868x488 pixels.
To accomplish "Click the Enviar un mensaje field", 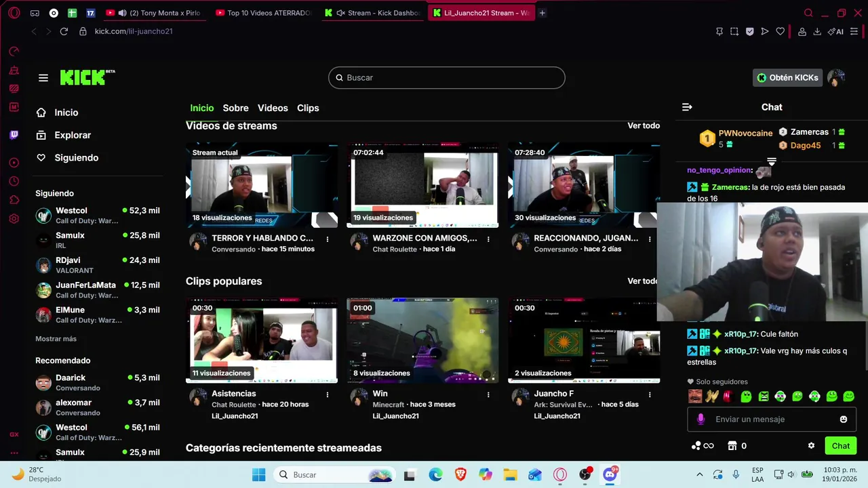I will pos(772,420).
